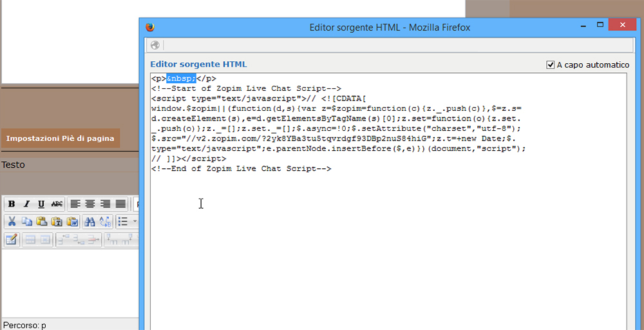Paste from the clipboard icon

pos(41,222)
